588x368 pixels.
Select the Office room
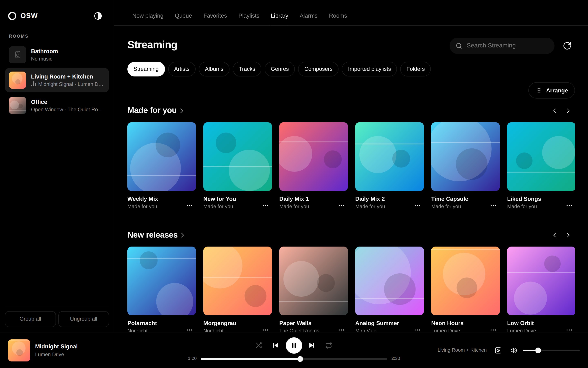(57, 105)
